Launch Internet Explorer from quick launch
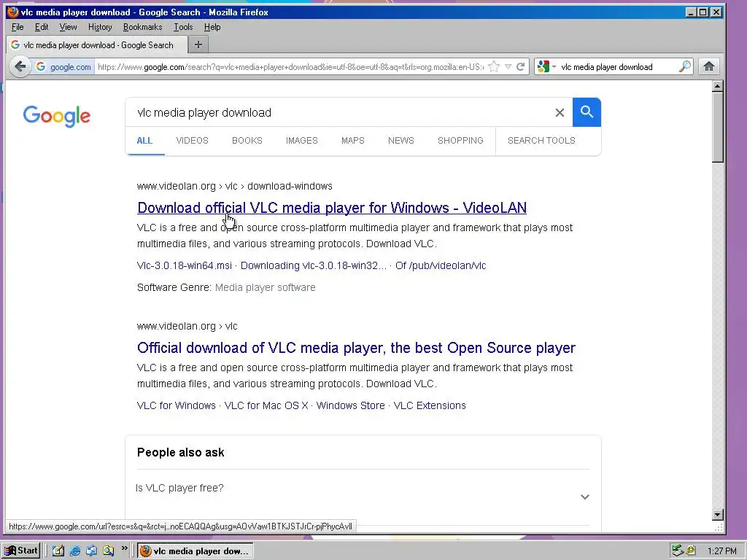 tap(75, 551)
